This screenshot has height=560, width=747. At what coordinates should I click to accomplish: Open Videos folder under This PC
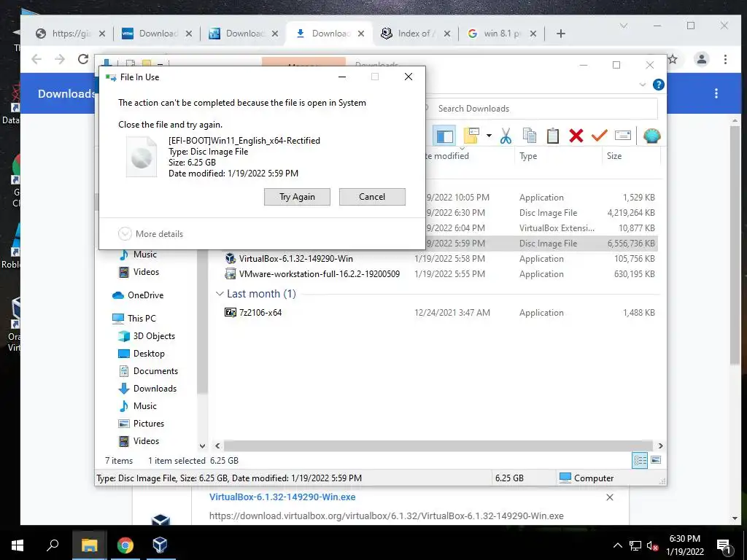click(x=139, y=441)
